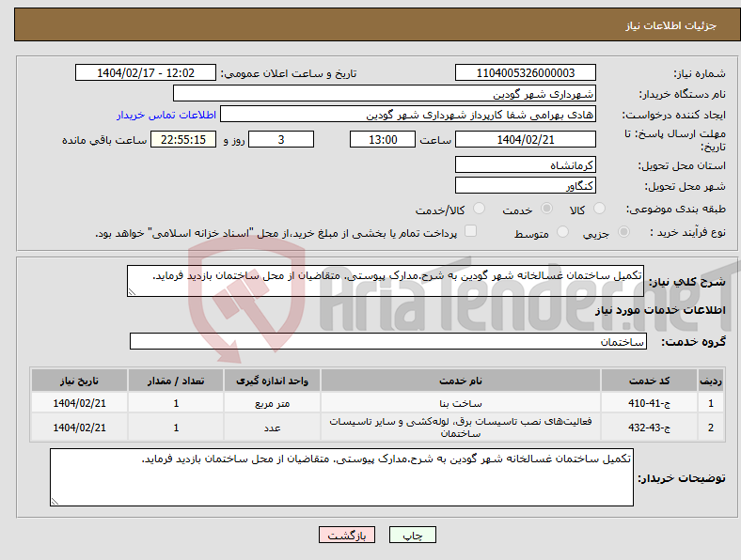Click the متر مربع unit cell
Viewport: 741px width, 560px height.
[x=272, y=403]
